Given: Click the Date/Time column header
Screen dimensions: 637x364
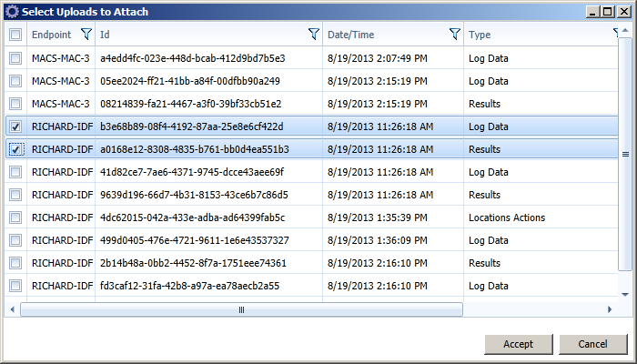Looking at the screenshot, I should (x=382, y=35).
